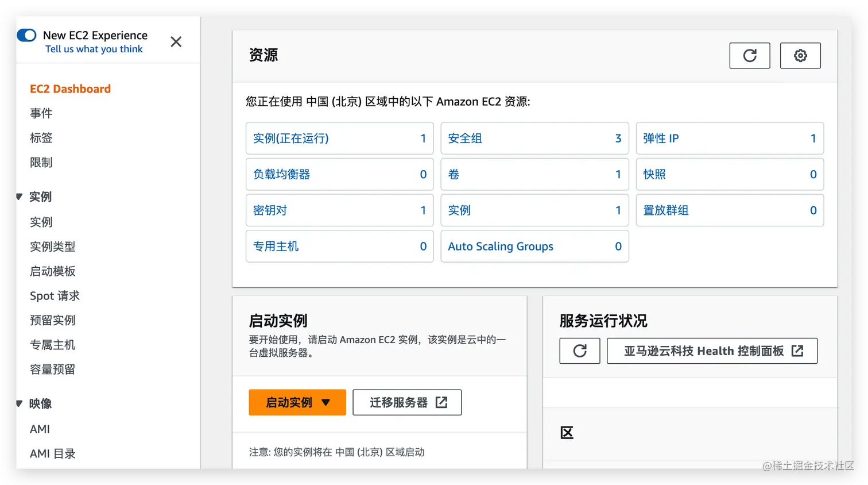Expand the 启动实例 dropdown arrow

tap(326, 402)
